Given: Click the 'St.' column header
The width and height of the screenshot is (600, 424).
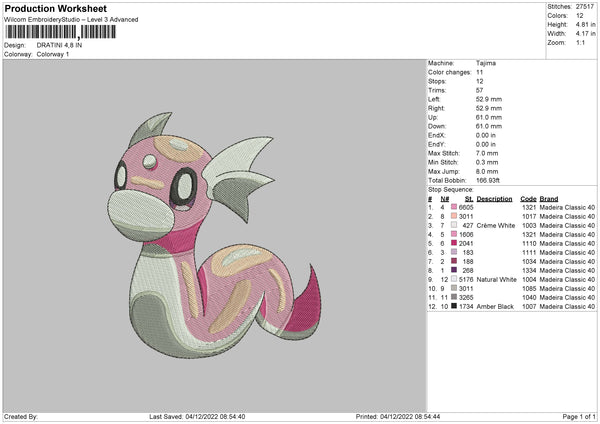Looking at the screenshot, I should pyautogui.click(x=469, y=199).
